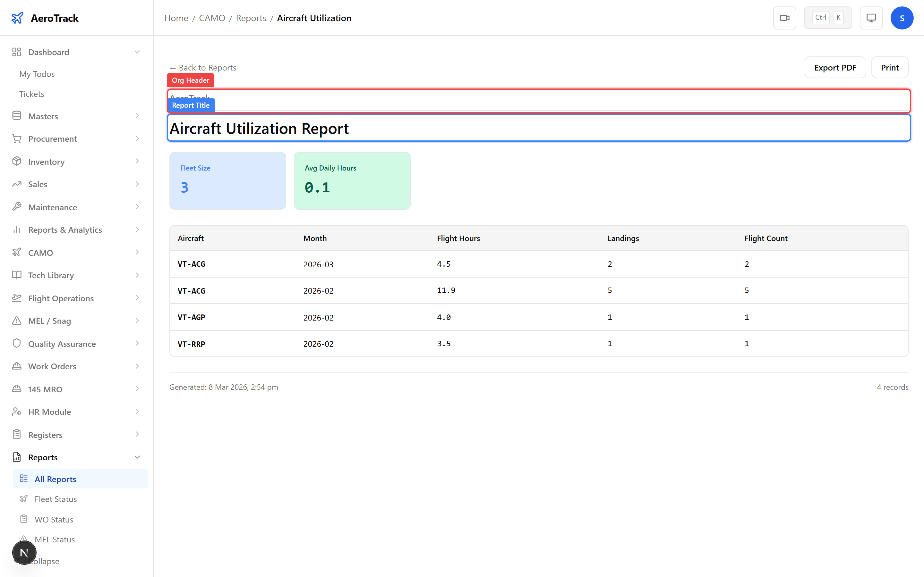Image resolution: width=924 pixels, height=577 pixels.
Task: Click the Print button
Action: (x=889, y=68)
